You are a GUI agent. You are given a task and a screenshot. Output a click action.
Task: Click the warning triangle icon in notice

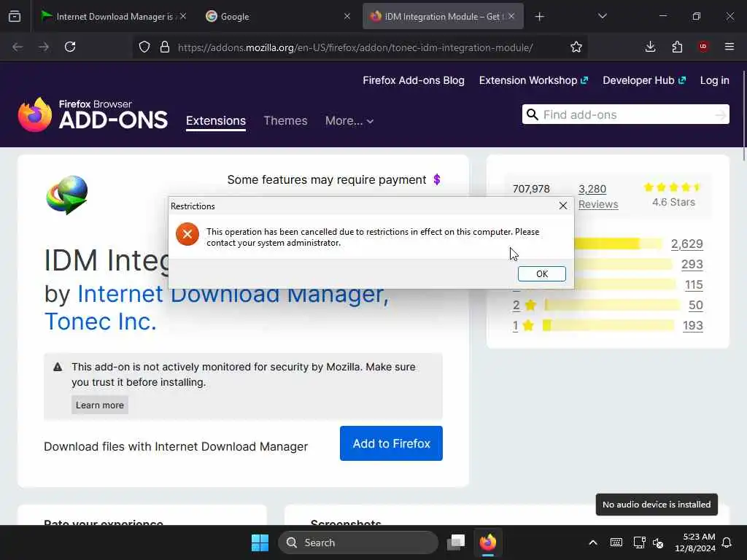click(58, 367)
